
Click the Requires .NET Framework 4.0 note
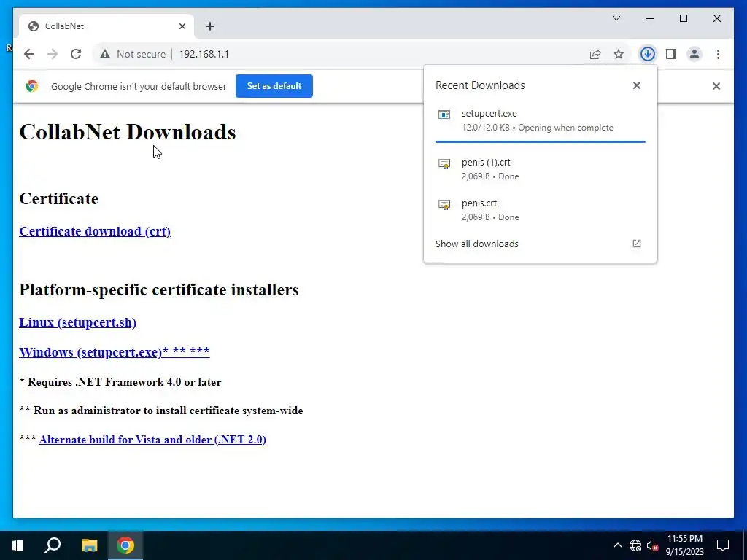tap(120, 382)
